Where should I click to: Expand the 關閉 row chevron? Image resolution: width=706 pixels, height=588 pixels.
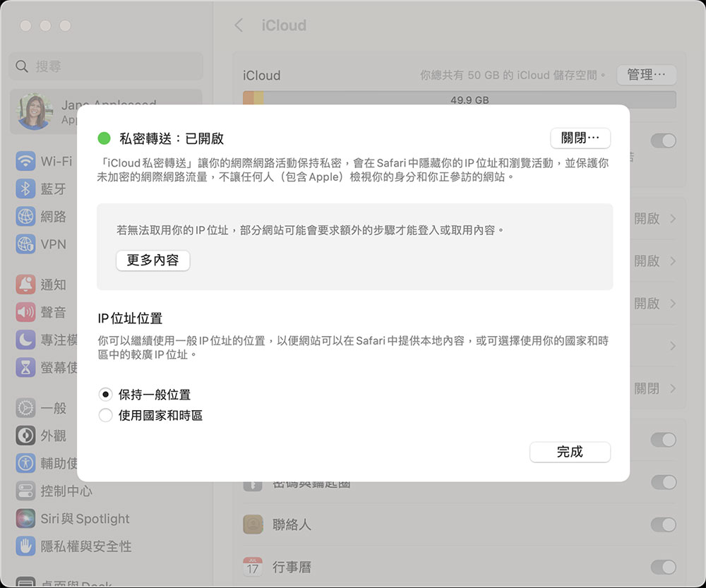(x=673, y=388)
